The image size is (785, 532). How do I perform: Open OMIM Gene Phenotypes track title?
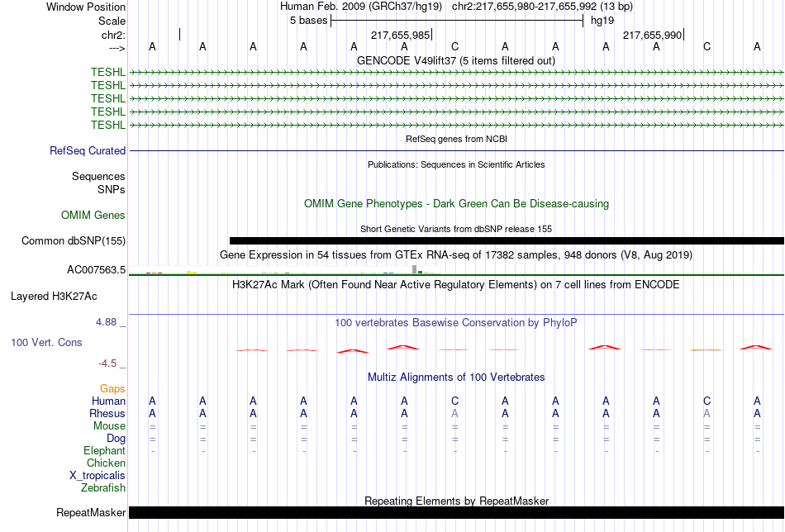[x=456, y=204]
